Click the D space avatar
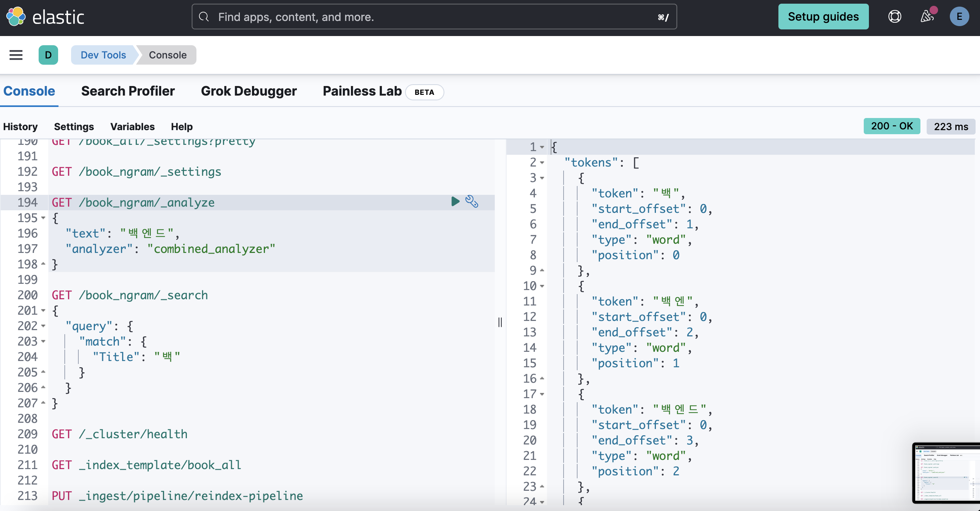Image resolution: width=980 pixels, height=511 pixels. (x=48, y=55)
